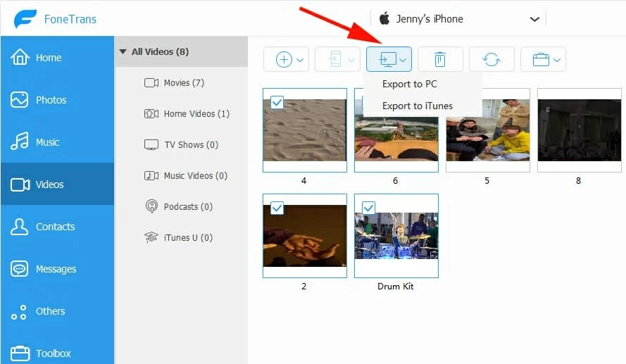Click the add plus circle icon
The image size is (626, 364).
tap(284, 59)
